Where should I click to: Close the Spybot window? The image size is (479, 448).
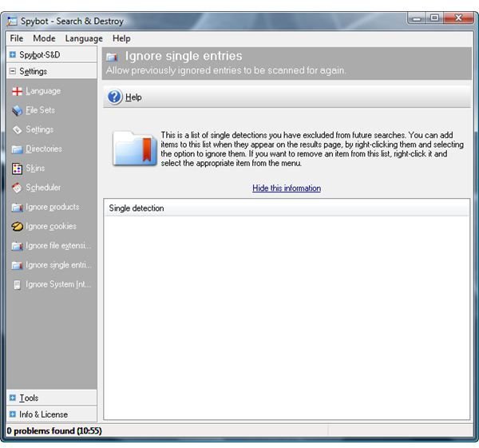tap(458, 18)
